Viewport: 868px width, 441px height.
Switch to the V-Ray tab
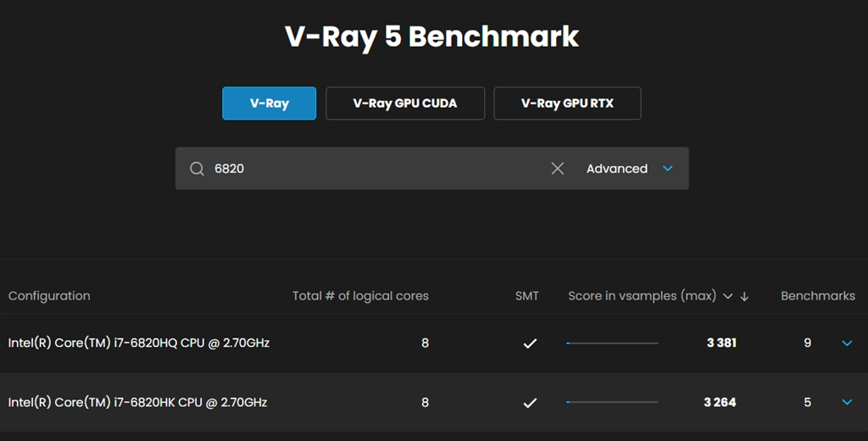(x=269, y=103)
